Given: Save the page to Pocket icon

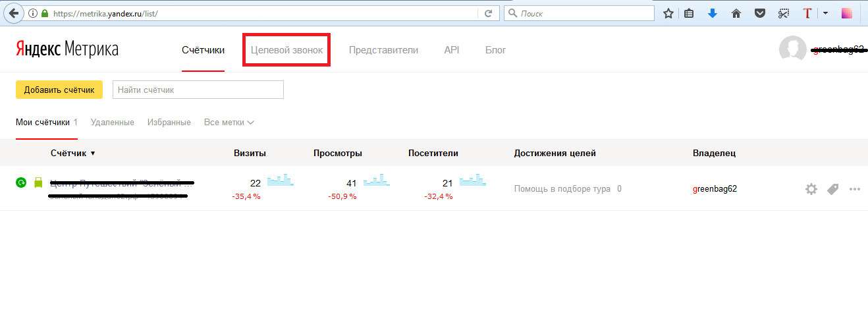Looking at the screenshot, I should (x=760, y=13).
